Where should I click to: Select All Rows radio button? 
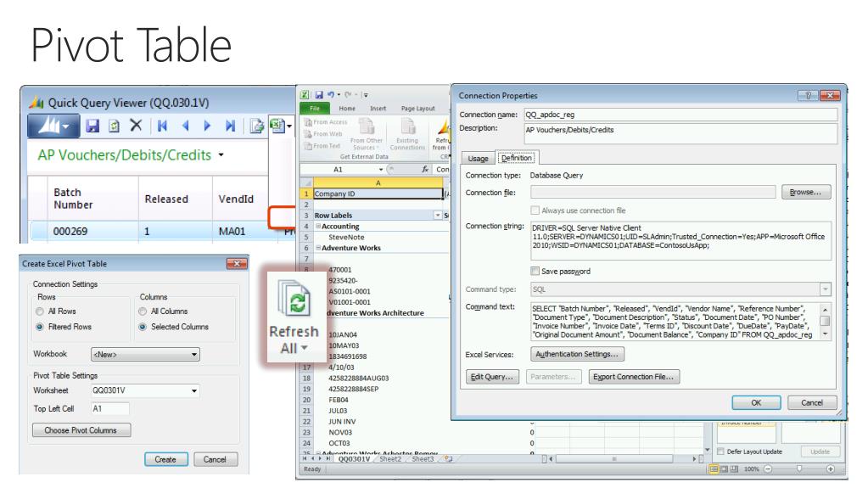tap(40, 311)
